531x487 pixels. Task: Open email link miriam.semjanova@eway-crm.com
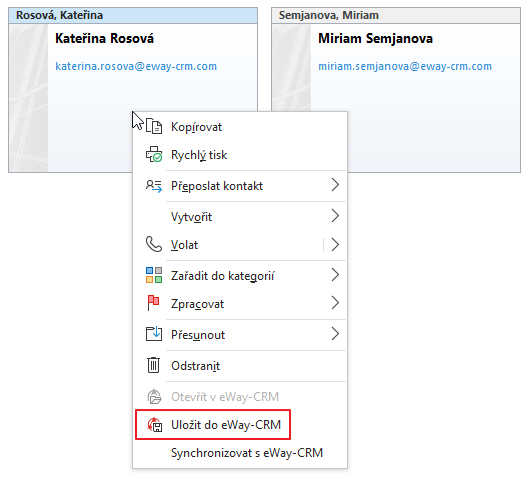click(x=405, y=66)
